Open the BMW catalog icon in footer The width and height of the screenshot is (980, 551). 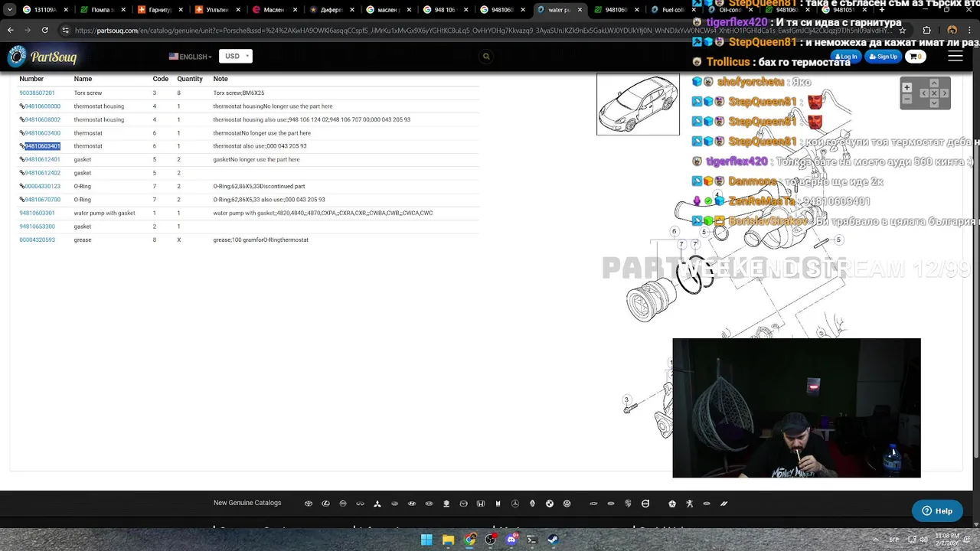pyautogui.click(x=550, y=504)
